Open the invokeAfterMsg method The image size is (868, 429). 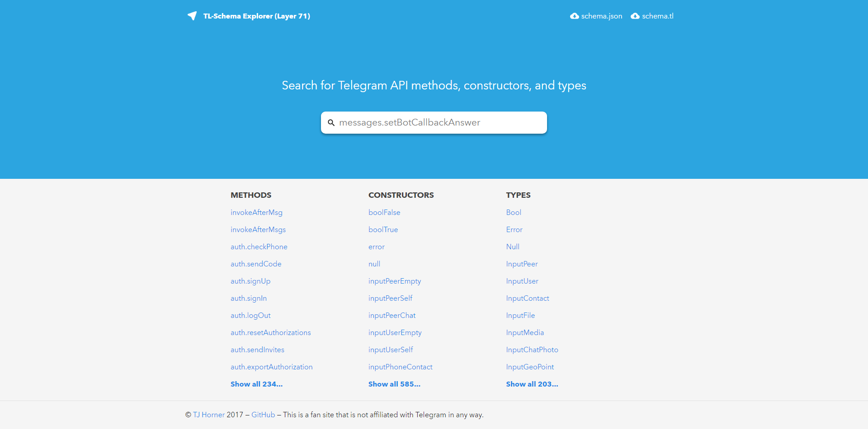(256, 212)
